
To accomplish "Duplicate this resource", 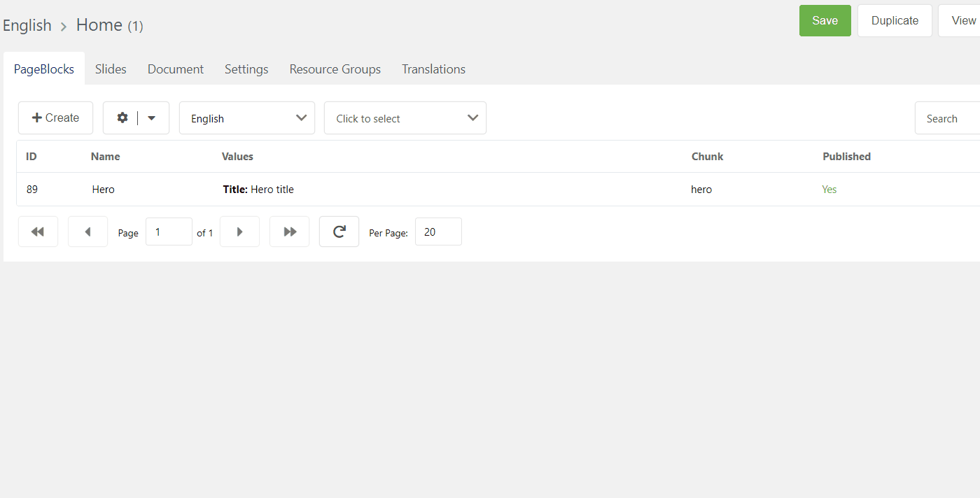I will (x=895, y=20).
